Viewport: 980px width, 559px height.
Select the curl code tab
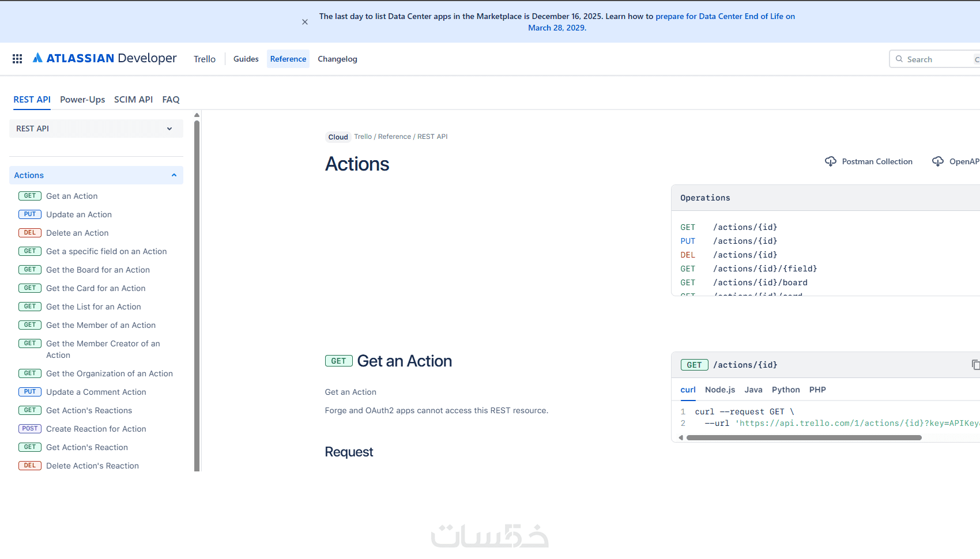[x=688, y=390]
